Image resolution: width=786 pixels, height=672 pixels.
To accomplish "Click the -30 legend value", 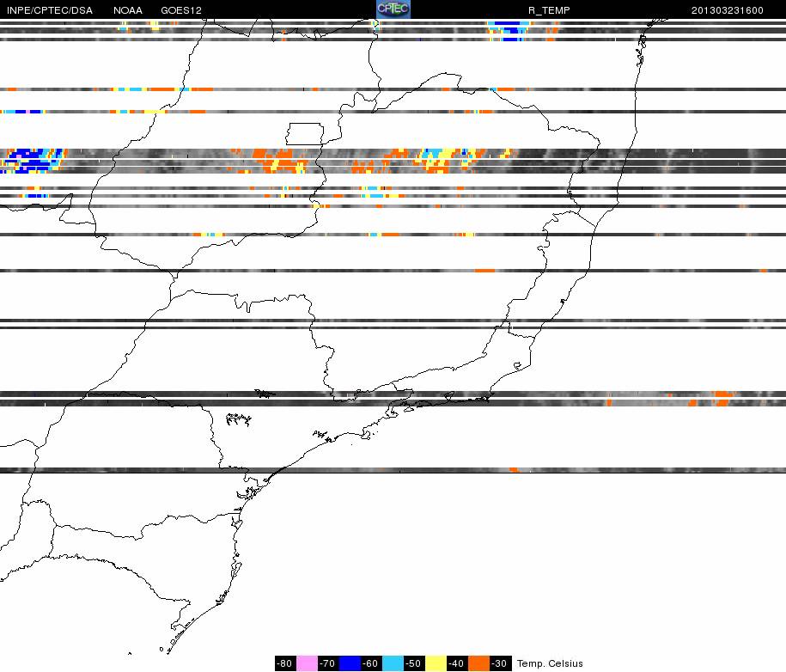I will 501,663.
